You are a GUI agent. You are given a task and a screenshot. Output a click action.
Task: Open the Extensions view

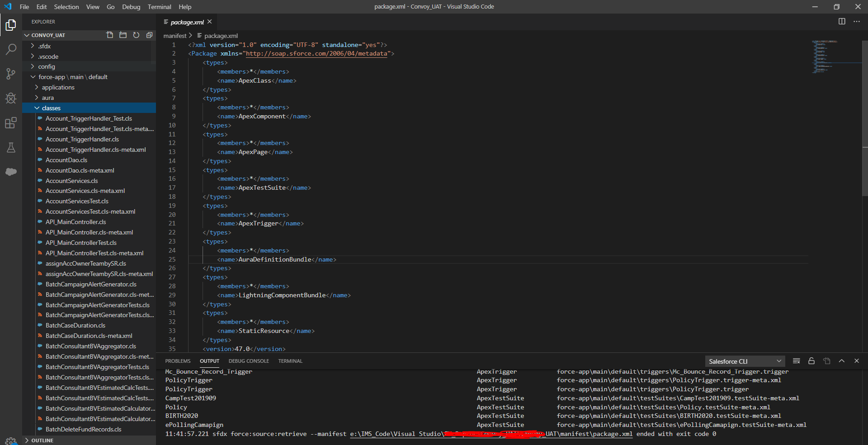click(x=11, y=123)
